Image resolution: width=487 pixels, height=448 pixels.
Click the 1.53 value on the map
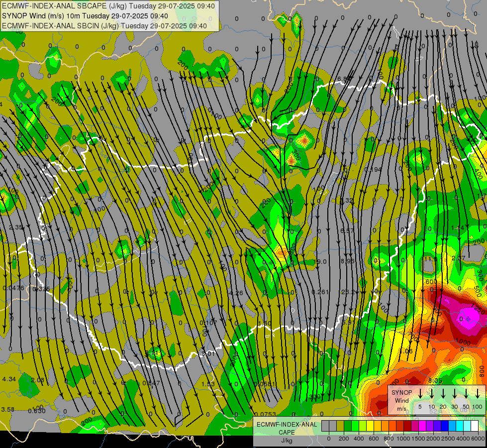pos(208,384)
